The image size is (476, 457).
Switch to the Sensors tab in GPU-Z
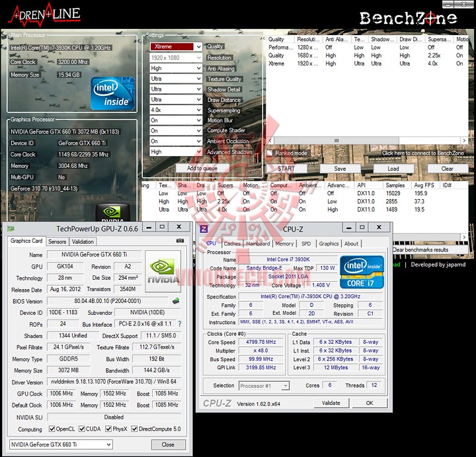pyautogui.click(x=57, y=241)
